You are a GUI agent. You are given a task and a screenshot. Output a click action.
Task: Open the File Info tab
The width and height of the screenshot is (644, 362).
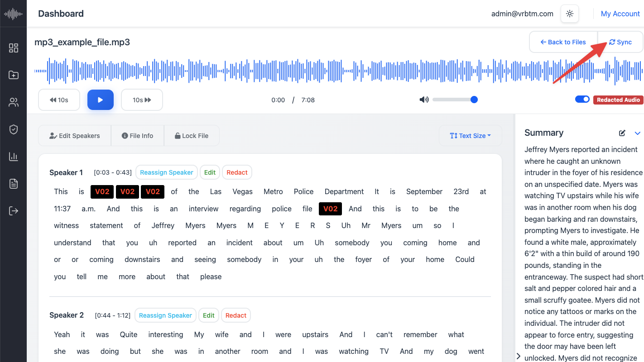coord(138,136)
